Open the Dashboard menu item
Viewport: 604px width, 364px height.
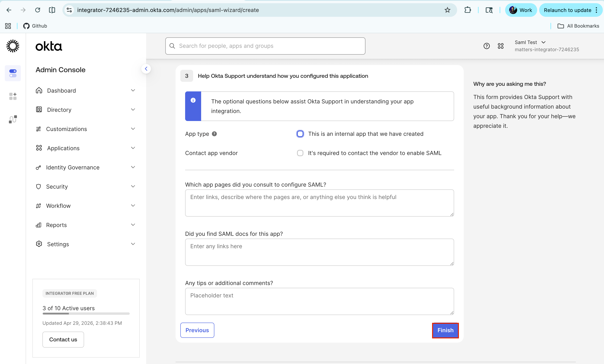[x=61, y=91]
